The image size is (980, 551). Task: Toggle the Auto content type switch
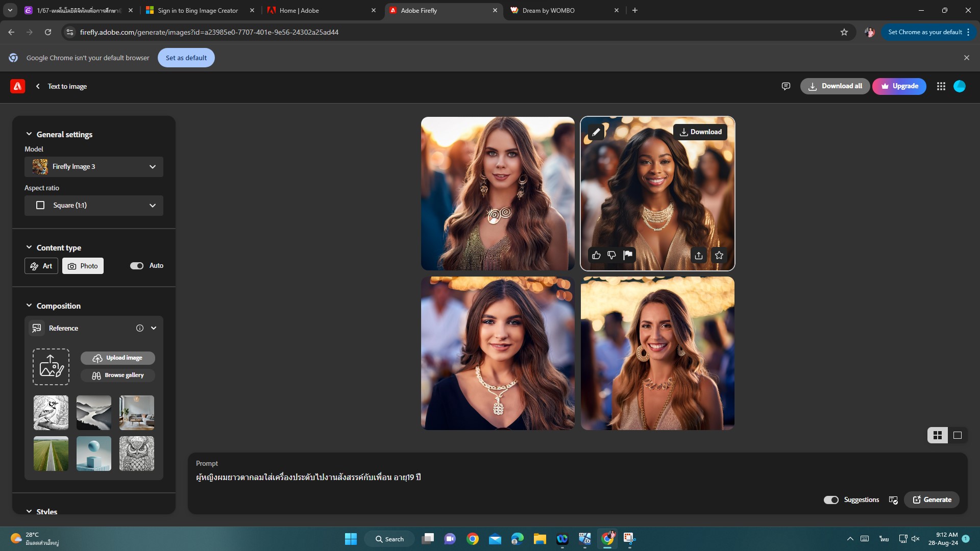[137, 266]
